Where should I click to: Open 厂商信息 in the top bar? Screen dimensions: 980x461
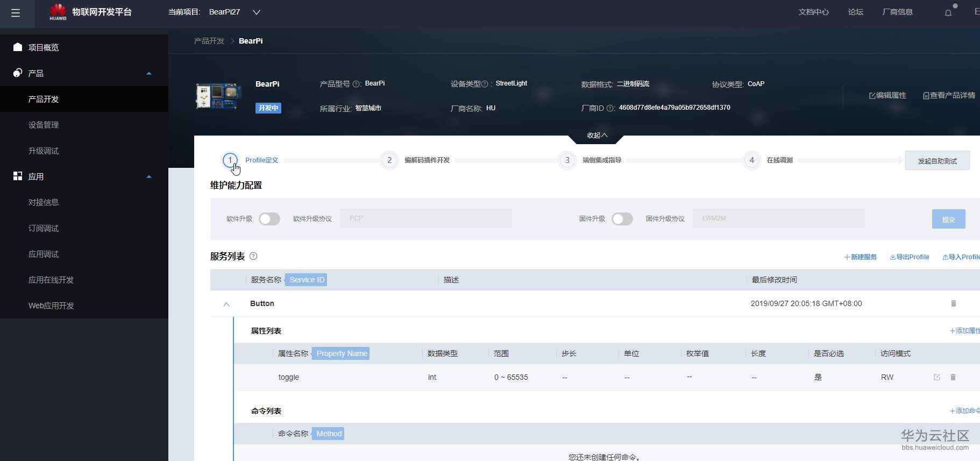[x=898, y=12]
